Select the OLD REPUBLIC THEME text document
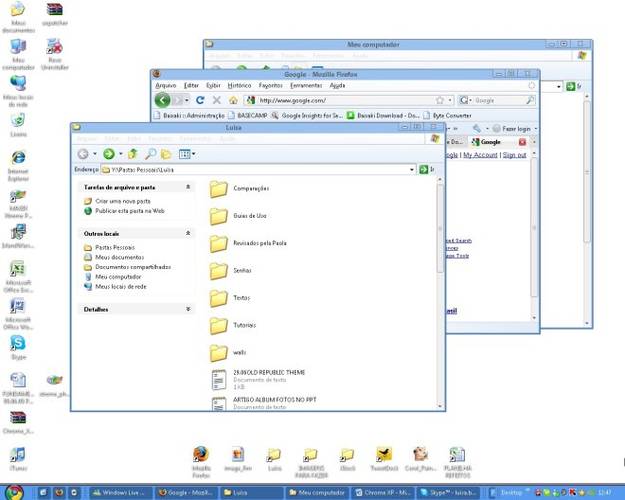This screenshot has height=500, width=625. click(x=259, y=379)
